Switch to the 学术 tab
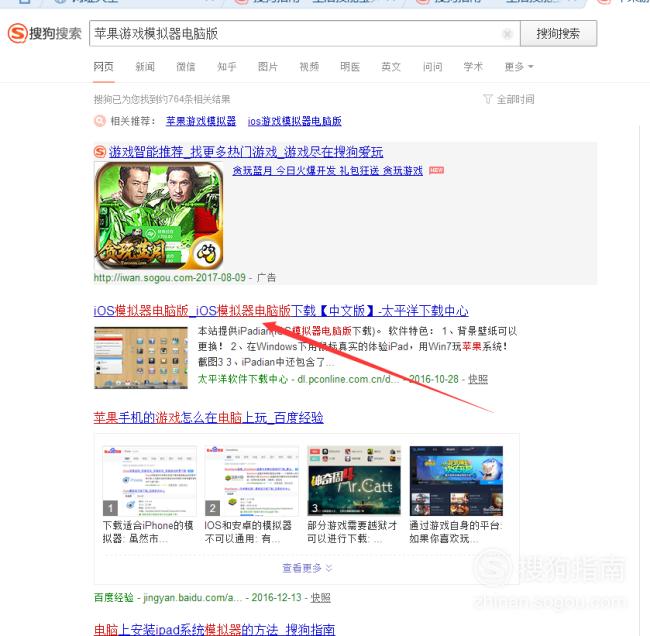The image size is (650, 636). 473,67
